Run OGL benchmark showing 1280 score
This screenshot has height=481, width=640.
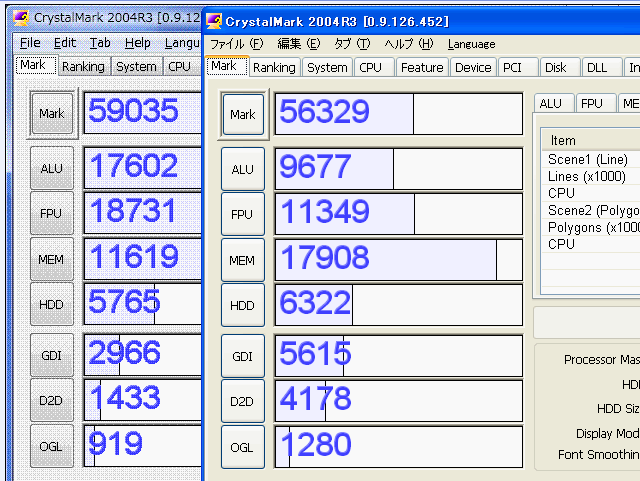pos(243,446)
